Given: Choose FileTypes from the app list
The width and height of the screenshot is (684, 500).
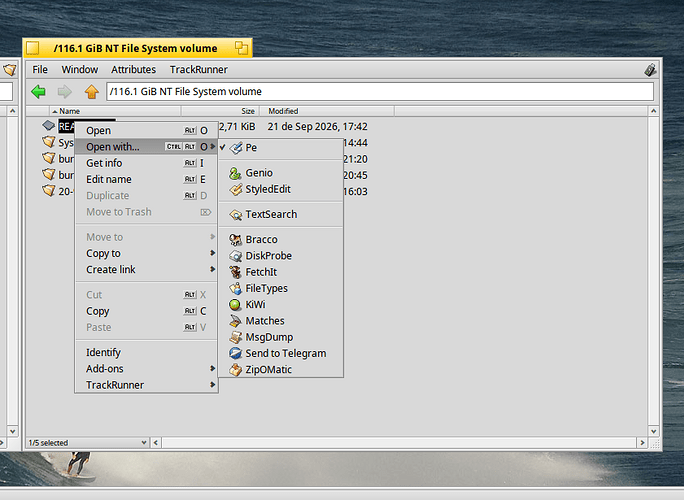Looking at the screenshot, I should click(x=281, y=288).
